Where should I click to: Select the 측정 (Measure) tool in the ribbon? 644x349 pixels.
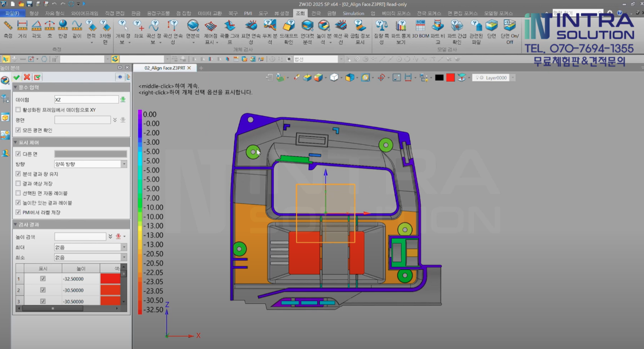tap(8, 29)
